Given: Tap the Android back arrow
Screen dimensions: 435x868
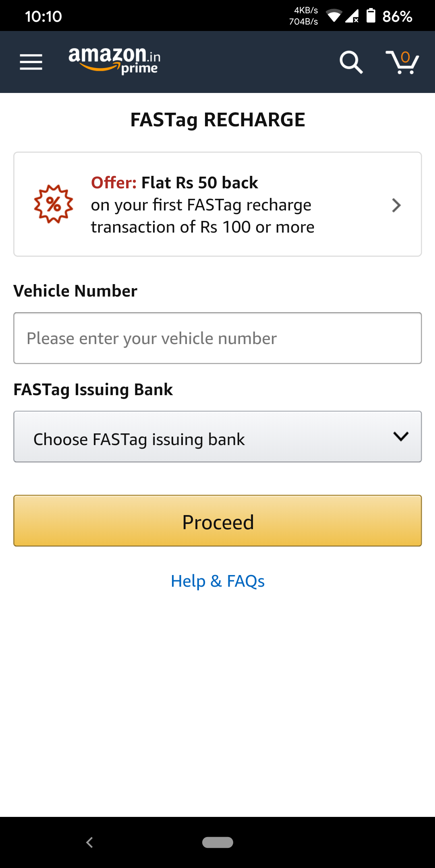Looking at the screenshot, I should pyautogui.click(x=90, y=842).
